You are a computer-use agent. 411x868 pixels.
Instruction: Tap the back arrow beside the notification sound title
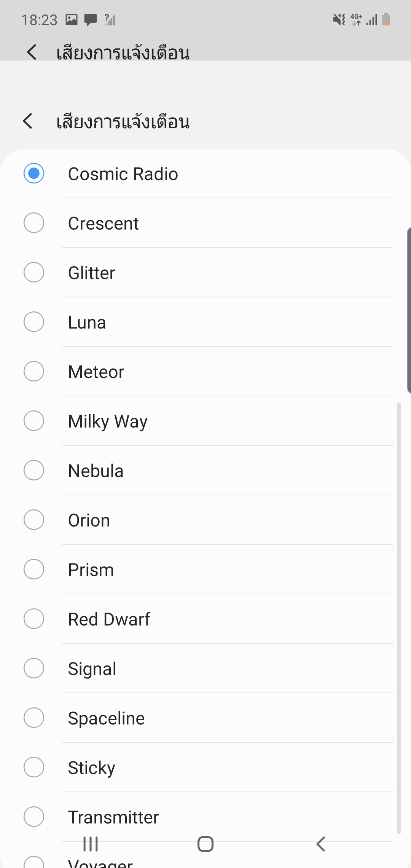[28, 121]
